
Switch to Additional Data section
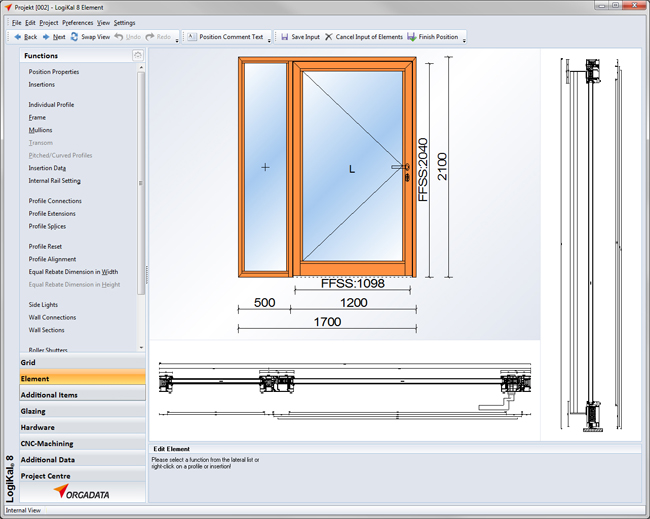pyautogui.click(x=82, y=460)
